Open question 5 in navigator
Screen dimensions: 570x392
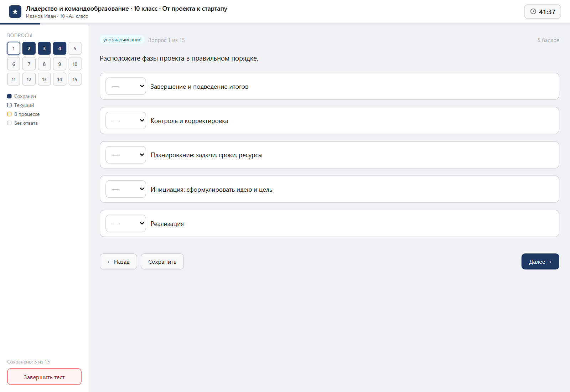click(x=75, y=48)
